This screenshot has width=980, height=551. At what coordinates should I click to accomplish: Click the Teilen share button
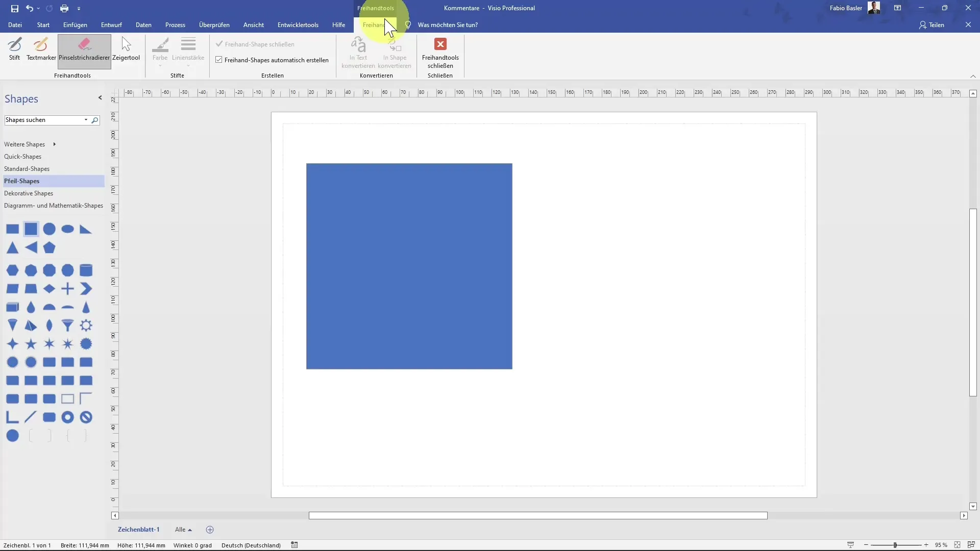932,24
